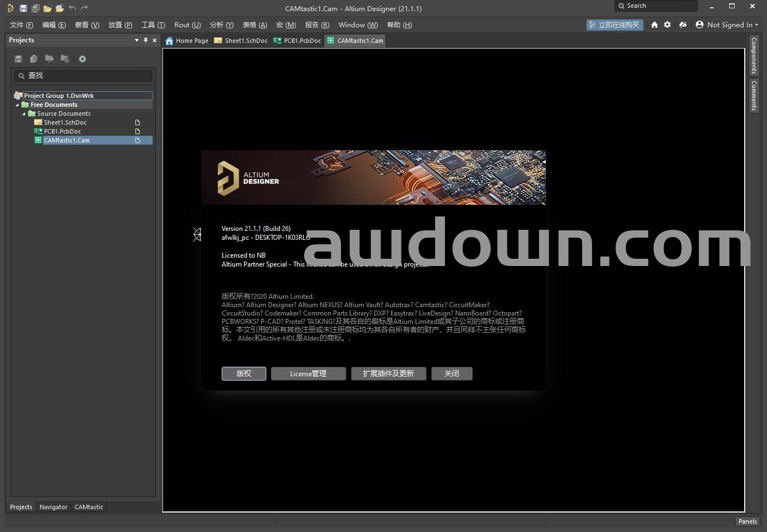Image resolution: width=767 pixels, height=532 pixels.
Task: Click the License管理 button
Action: tap(308, 373)
